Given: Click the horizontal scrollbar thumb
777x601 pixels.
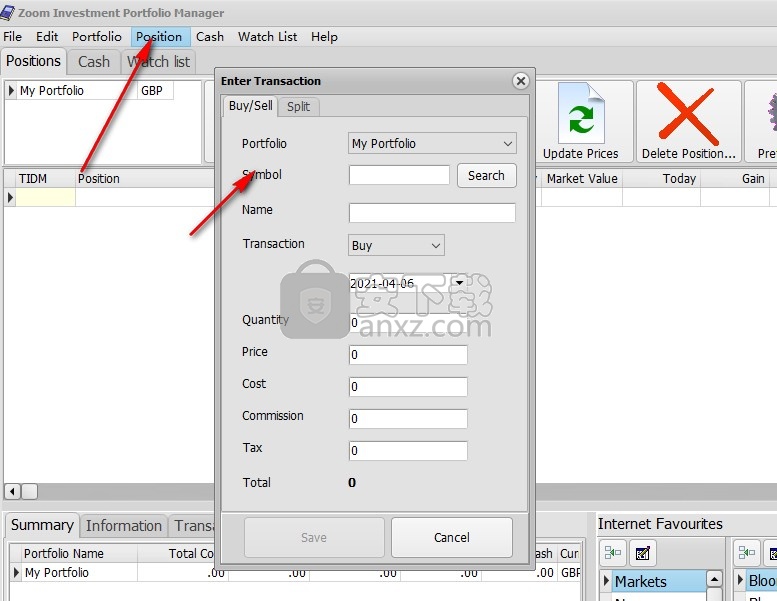Looking at the screenshot, I should (x=30, y=492).
